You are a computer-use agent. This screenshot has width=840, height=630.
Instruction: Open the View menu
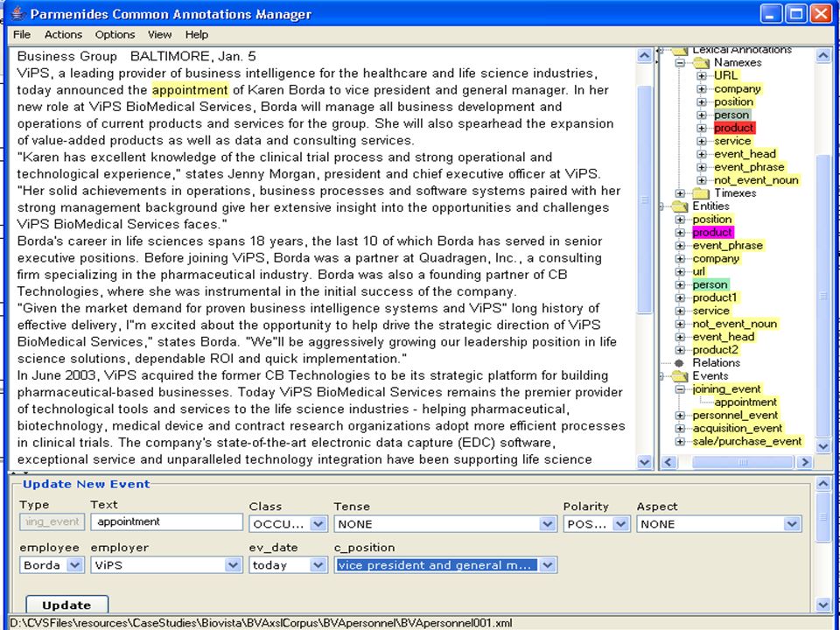click(x=159, y=35)
